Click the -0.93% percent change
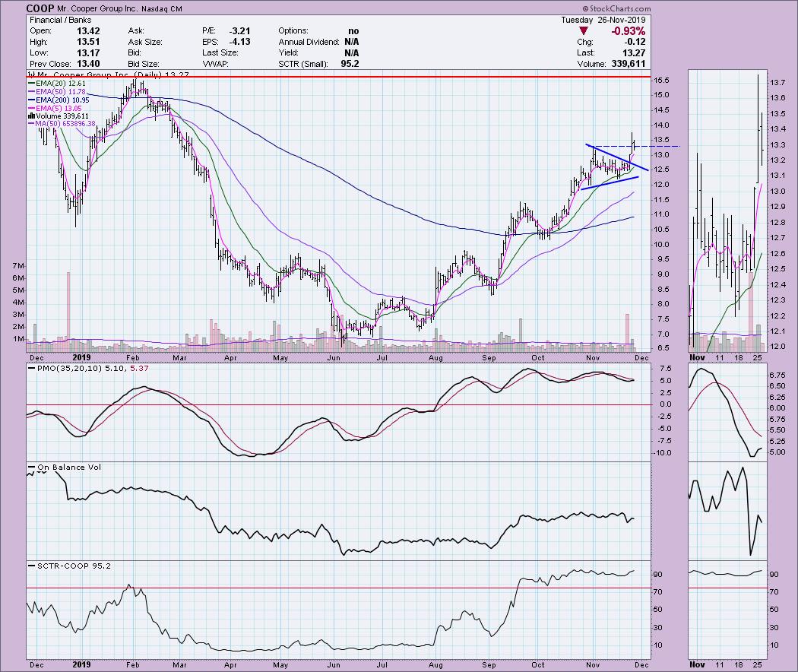Viewport: 798px width, 672px height. click(x=628, y=31)
